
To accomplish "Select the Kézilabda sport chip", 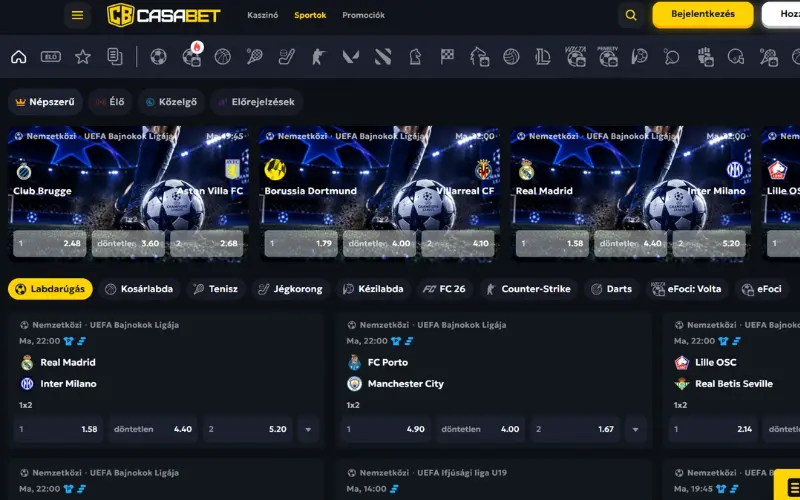I will pos(373,289).
